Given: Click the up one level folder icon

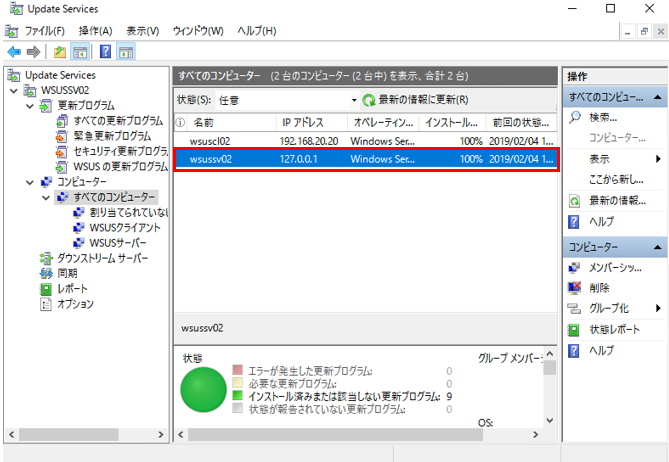Looking at the screenshot, I should tap(60, 51).
